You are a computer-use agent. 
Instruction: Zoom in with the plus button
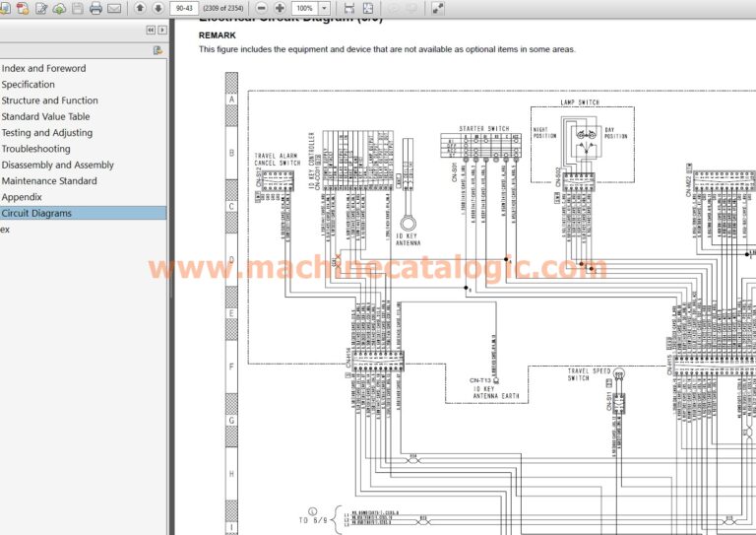point(280,8)
